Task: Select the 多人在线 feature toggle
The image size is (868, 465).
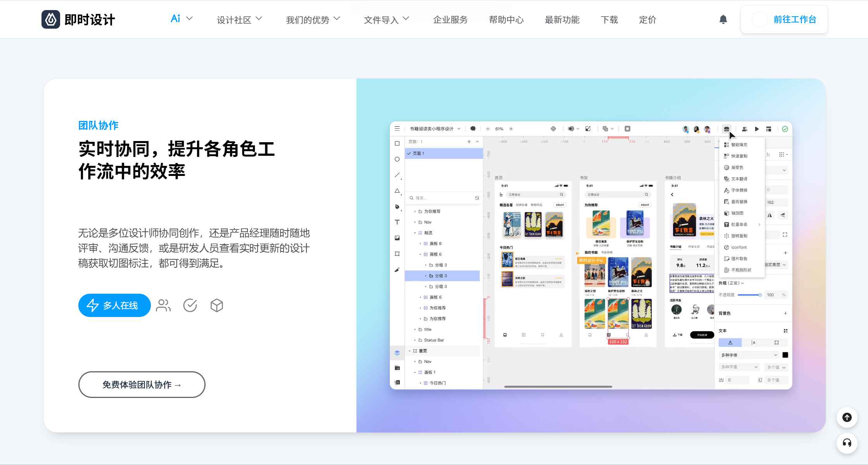Action: click(114, 305)
